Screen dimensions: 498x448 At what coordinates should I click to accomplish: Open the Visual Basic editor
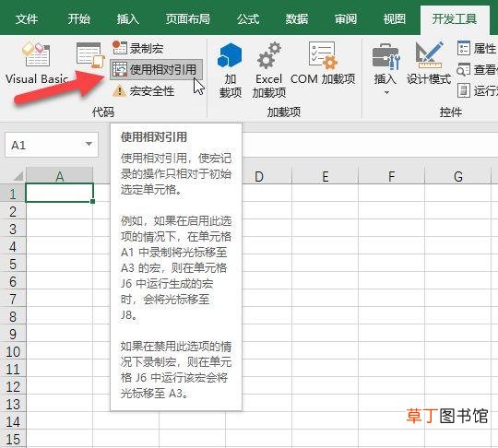(x=36, y=64)
